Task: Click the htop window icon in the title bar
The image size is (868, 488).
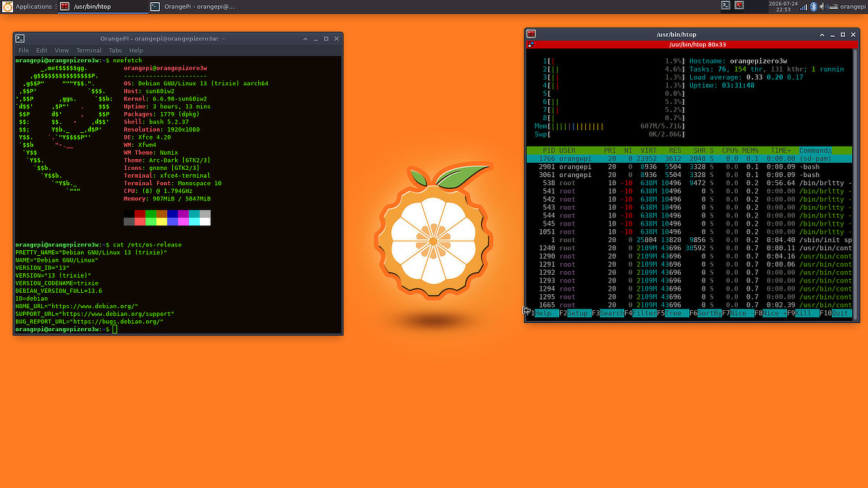Action: coord(531,34)
